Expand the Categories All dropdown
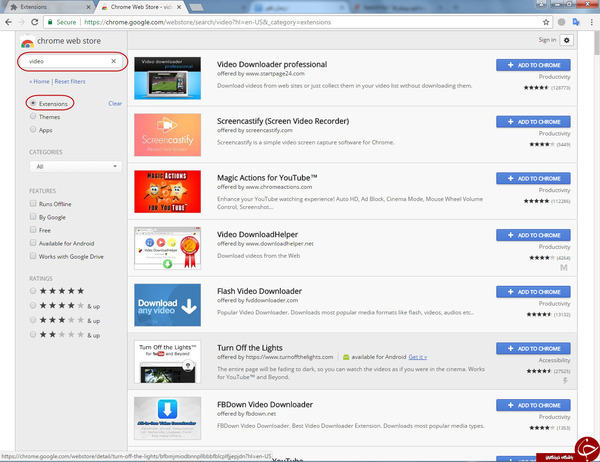600x462 pixels. tap(75, 167)
